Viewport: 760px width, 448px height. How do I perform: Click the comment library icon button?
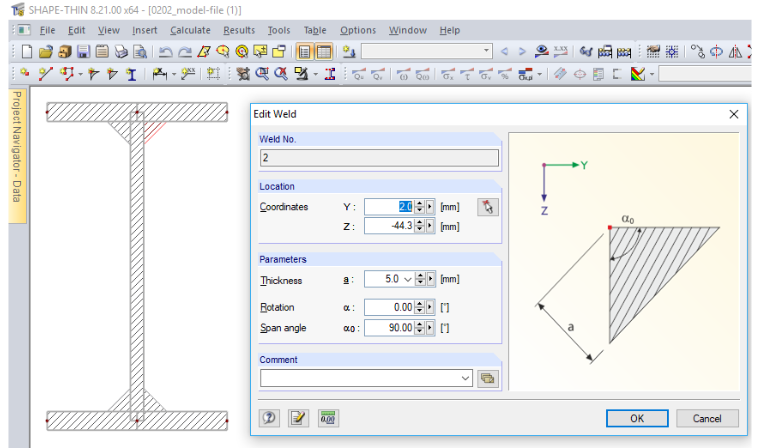pyautogui.click(x=488, y=379)
